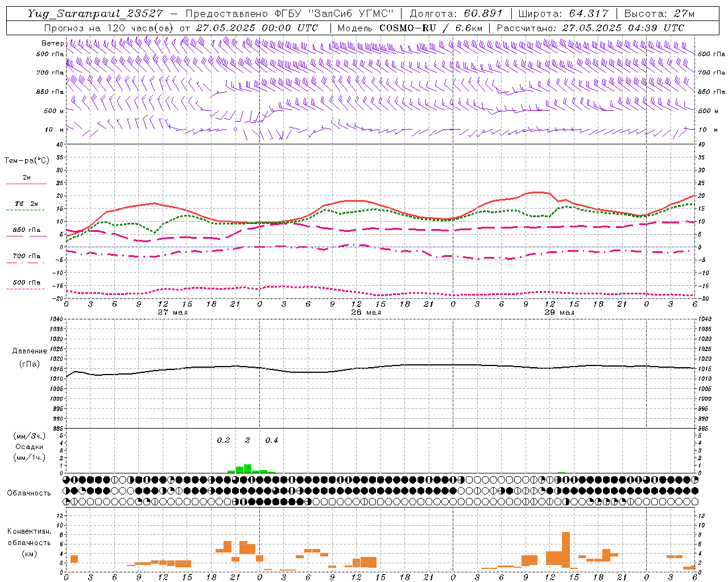
Task: Click the 27 мая date label
Action: (x=173, y=313)
